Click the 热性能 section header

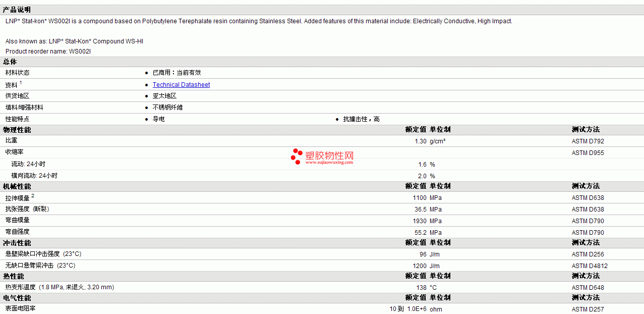pos(14,276)
